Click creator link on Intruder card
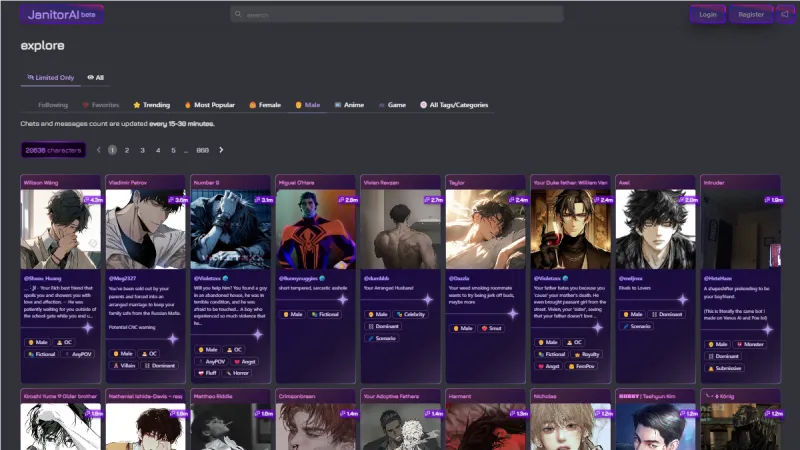The image size is (800, 450). tap(718, 279)
